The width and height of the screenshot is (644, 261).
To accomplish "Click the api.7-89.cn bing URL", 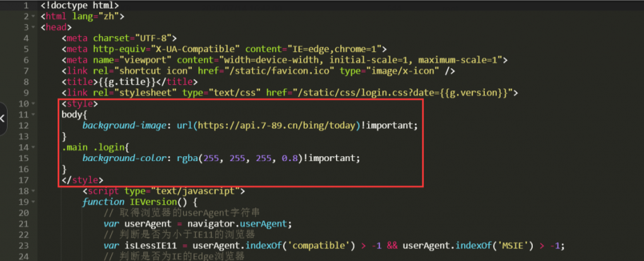I will pyautogui.click(x=278, y=125).
